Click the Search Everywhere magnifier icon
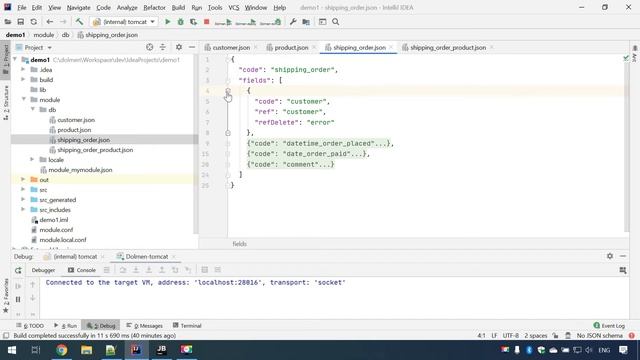 [x=336, y=22]
